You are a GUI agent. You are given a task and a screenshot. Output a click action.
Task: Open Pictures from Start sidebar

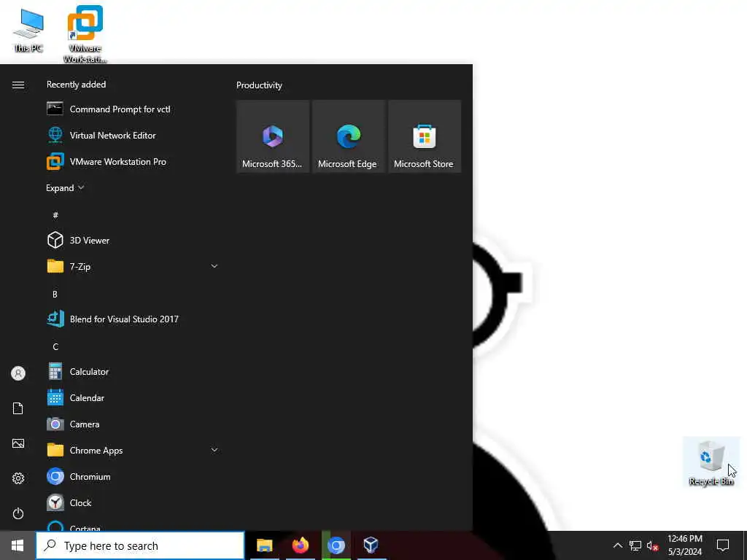point(18,443)
